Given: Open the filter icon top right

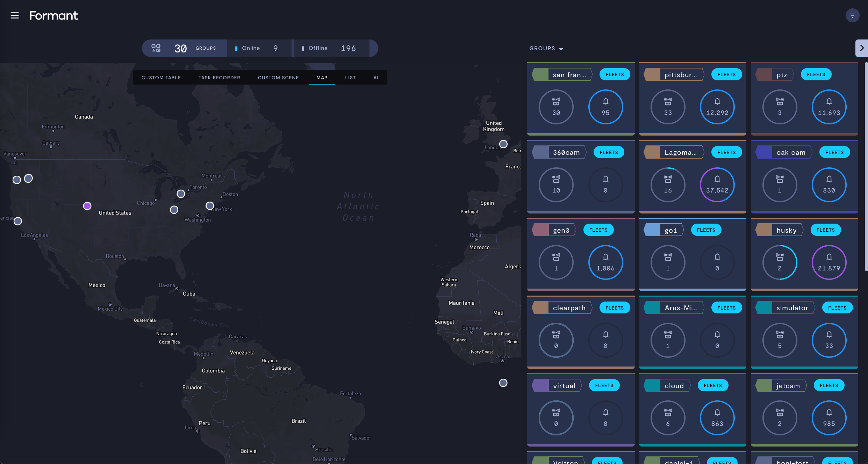Looking at the screenshot, I should click(x=852, y=15).
